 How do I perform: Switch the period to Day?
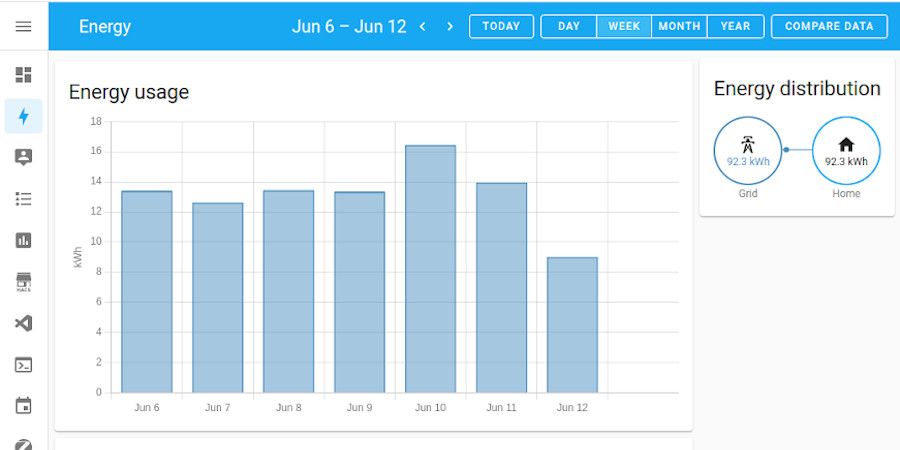pos(569,26)
